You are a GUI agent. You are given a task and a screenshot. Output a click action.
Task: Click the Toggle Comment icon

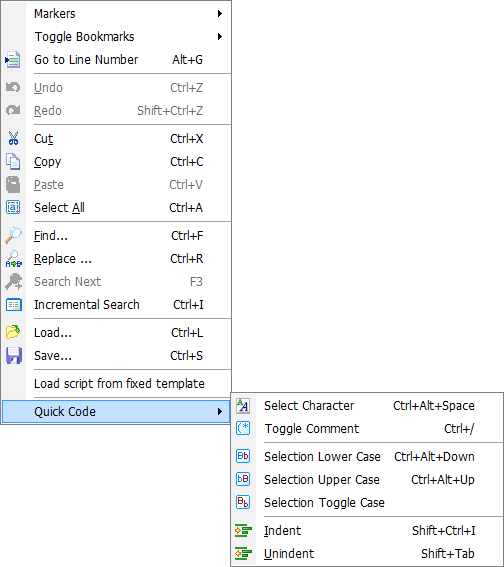[x=243, y=428]
